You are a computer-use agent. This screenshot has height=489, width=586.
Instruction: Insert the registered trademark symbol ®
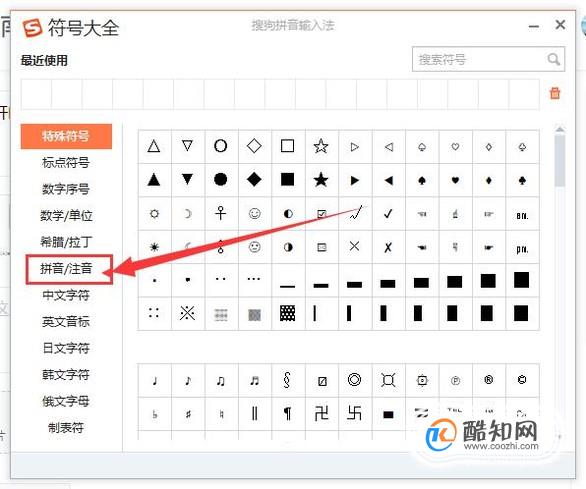click(x=488, y=380)
